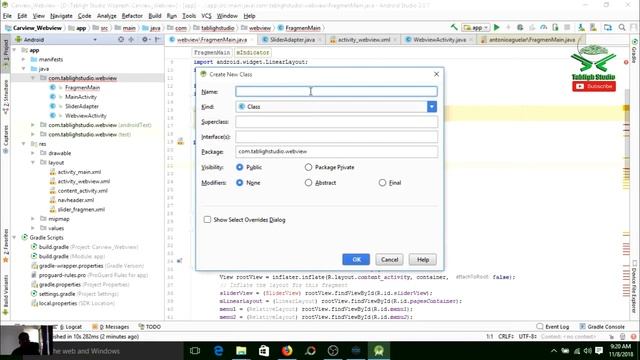Image resolution: width=640 pixels, height=360 pixels.
Task: Open the Messages tool window
Action: (111, 327)
